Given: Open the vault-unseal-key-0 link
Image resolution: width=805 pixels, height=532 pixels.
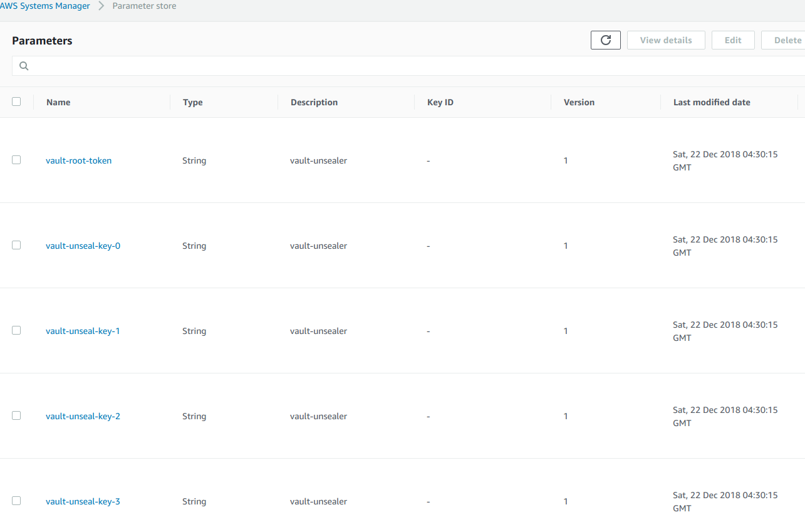Looking at the screenshot, I should pos(83,246).
